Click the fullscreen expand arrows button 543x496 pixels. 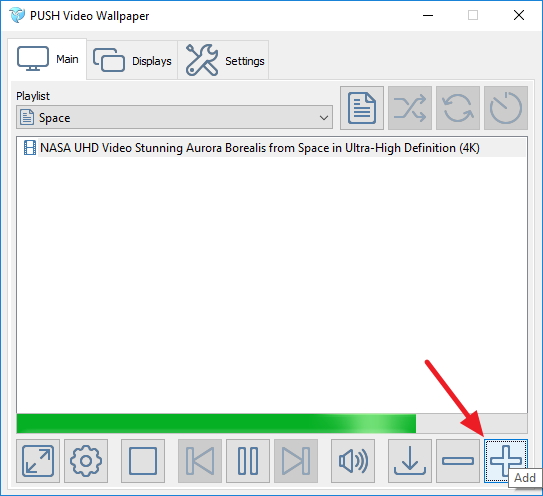click(x=38, y=461)
